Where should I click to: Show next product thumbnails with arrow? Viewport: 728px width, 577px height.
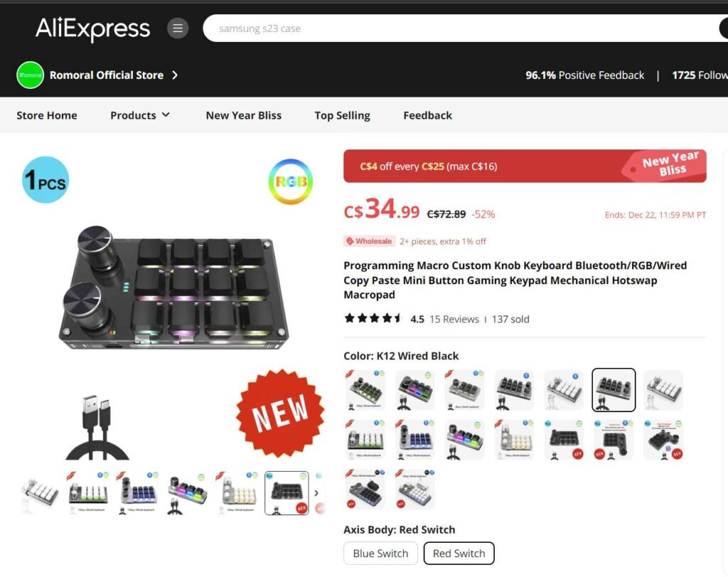pos(316,493)
